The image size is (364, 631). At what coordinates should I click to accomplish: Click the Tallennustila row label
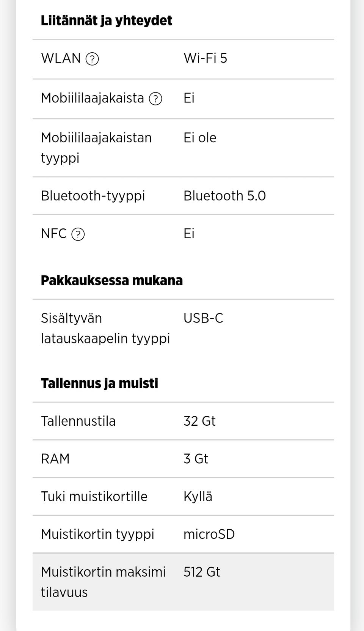tap(78, 421)
